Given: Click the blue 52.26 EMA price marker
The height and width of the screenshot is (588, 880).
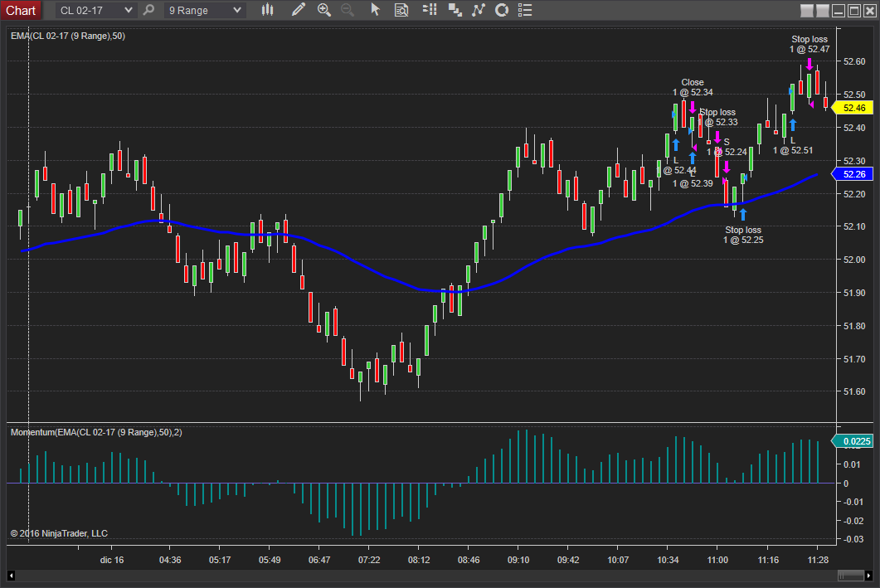Looking at the screenshot, I should (x=852, y=174).
